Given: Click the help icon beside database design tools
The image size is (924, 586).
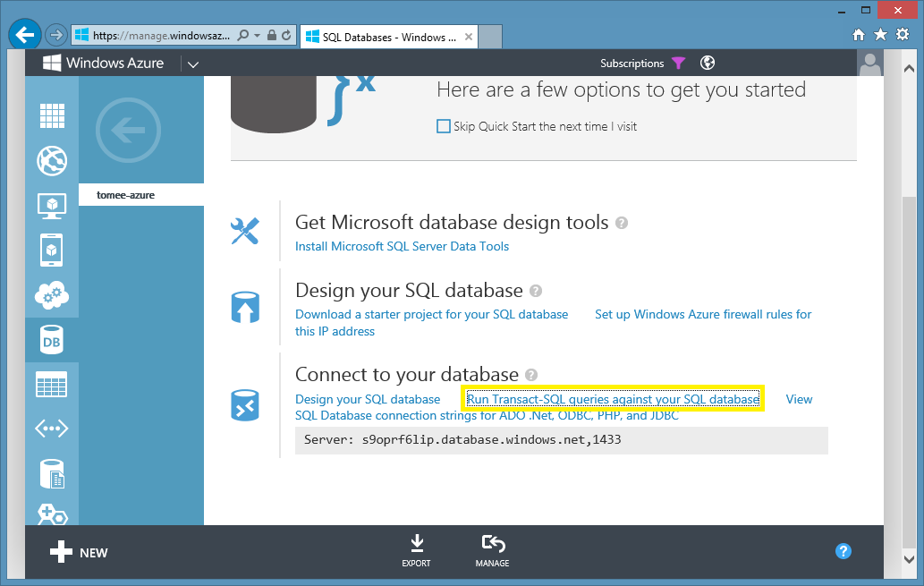Looking at the screenshot, I should 622,224.
